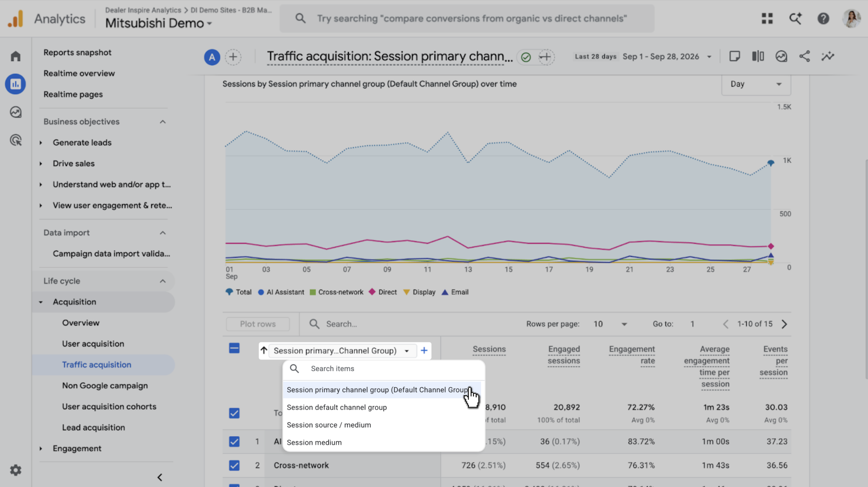Toggle the select-all rows checkbox in header
The image size is (868, 487).
coord(234,348)
